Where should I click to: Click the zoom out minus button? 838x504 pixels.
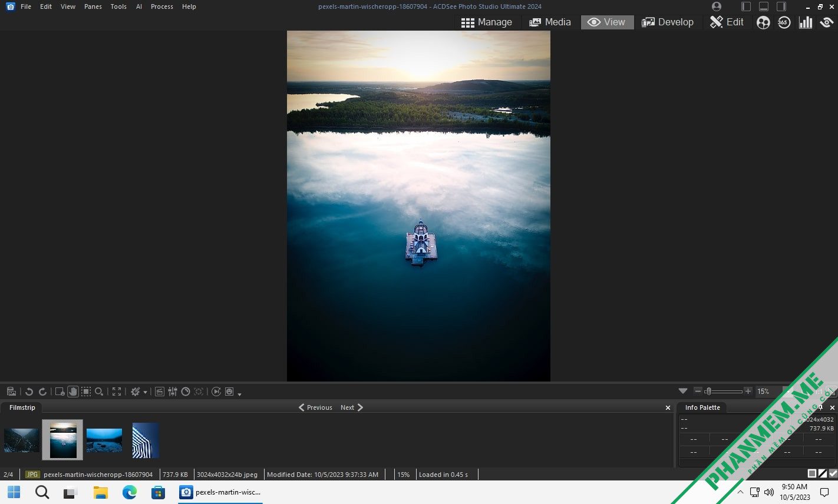tap(698, 391)
